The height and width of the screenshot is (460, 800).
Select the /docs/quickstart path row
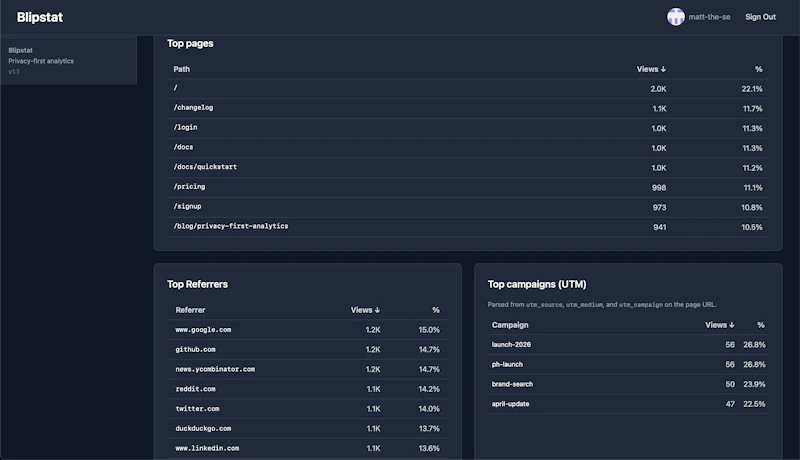(468, 168)
